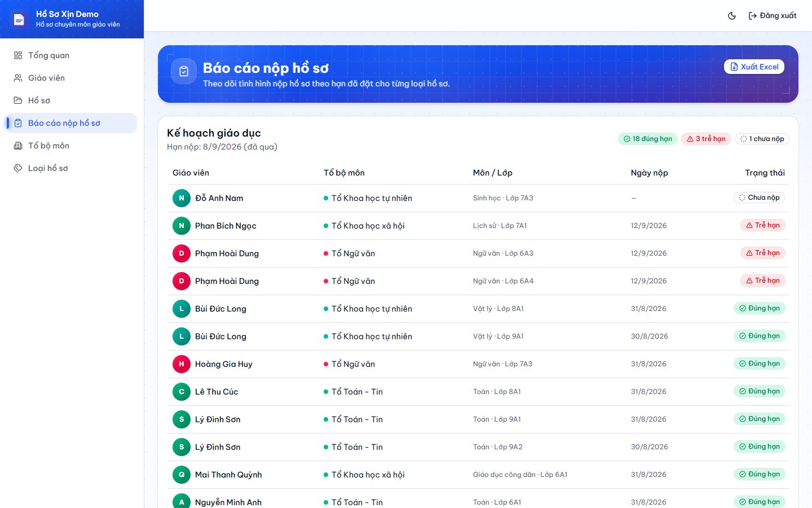
Task: Click the 3 trễ hạn badge
Action: point(706,139)
